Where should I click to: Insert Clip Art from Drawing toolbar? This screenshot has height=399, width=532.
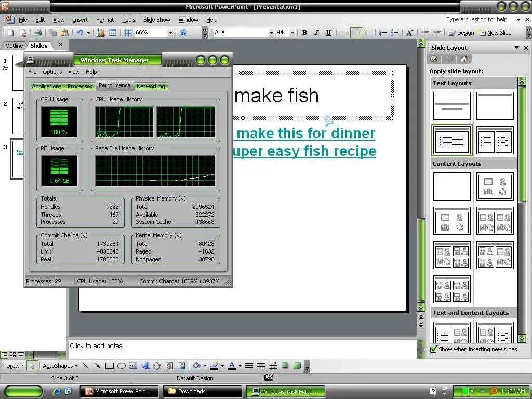169,366
